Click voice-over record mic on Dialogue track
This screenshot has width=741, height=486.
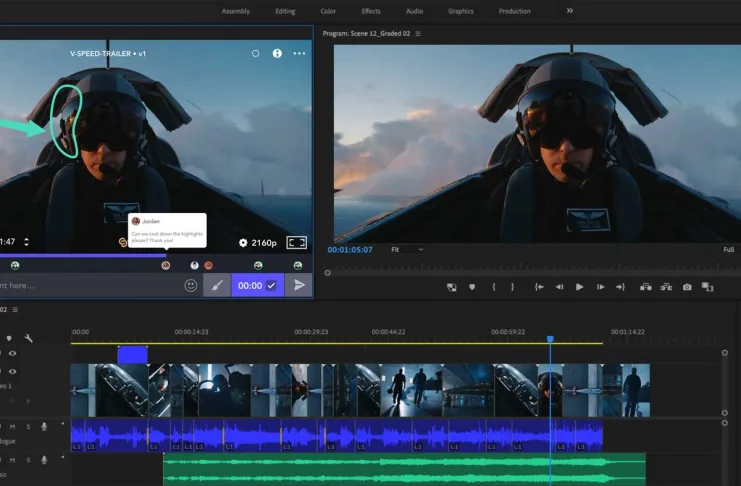[44, 427]
